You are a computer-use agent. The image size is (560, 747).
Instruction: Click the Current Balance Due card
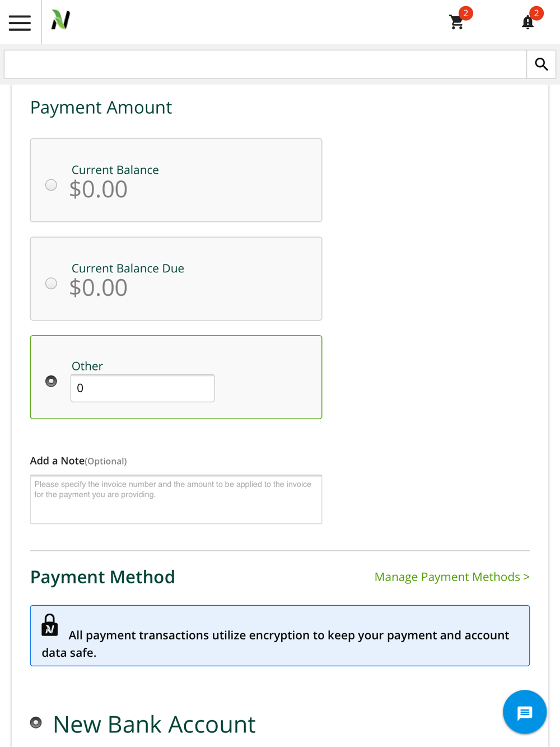click(x=176, y=279)
